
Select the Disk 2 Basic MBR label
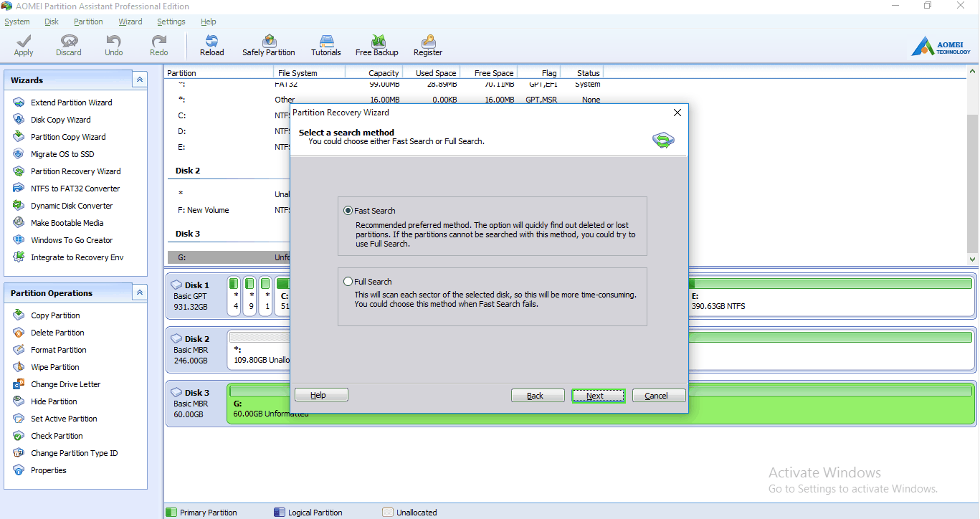click(195, 349)
